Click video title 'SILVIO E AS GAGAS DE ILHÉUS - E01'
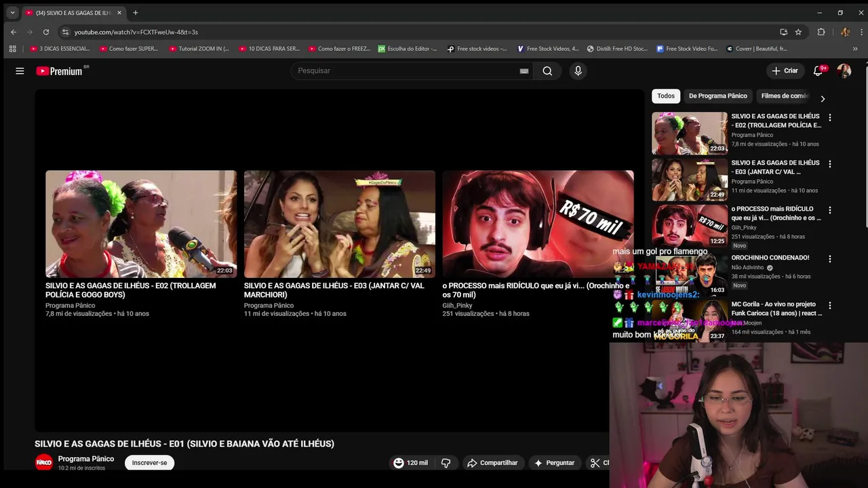Image resolution: width=868 pixels, height=488 pixels. click(184, 444)
